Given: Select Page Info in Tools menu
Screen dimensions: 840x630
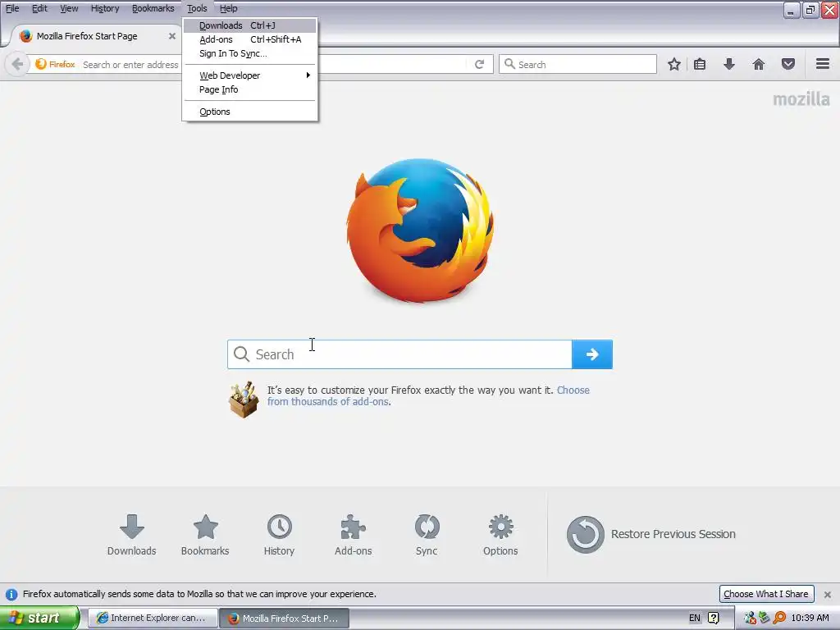Looking at the screenshot, I should click(x=249, y=89).
